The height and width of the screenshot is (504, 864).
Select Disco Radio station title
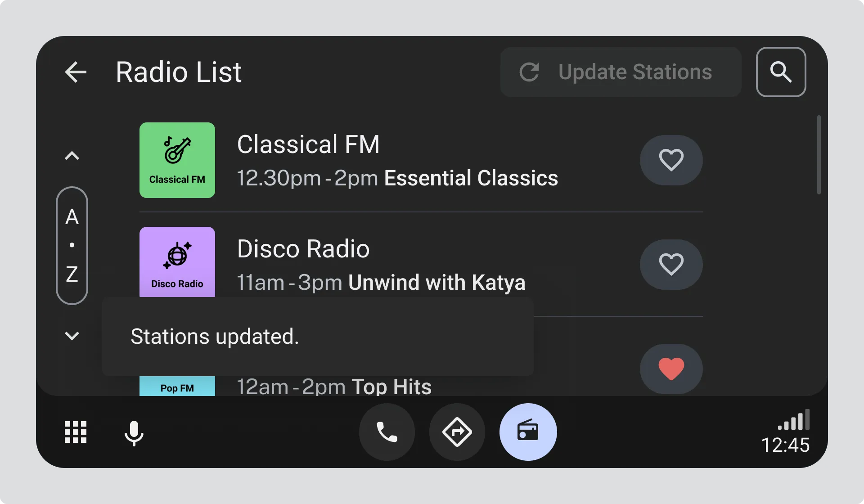click(303, 249)
